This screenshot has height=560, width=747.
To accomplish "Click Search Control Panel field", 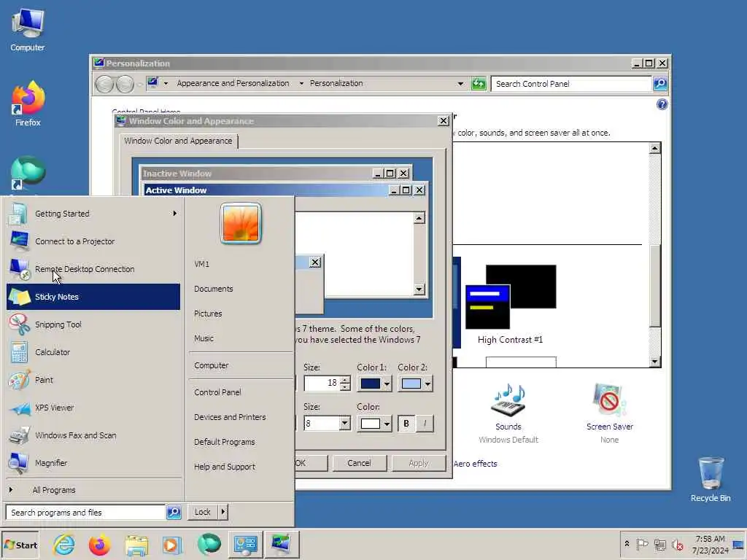I will 571,84.
